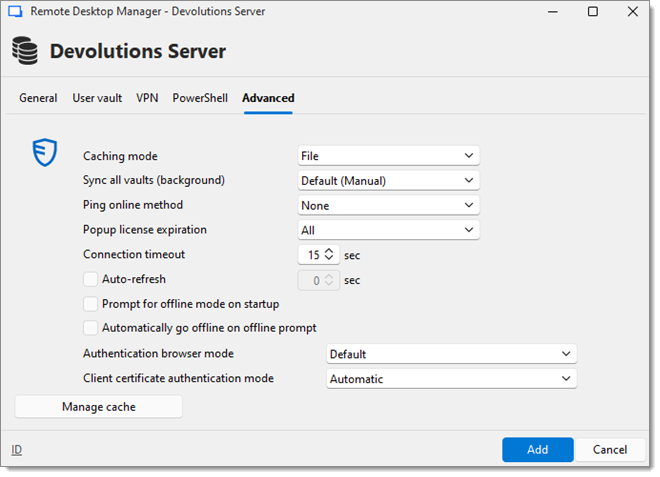
Task: Switch to the General tab
Action: [38, 98]
